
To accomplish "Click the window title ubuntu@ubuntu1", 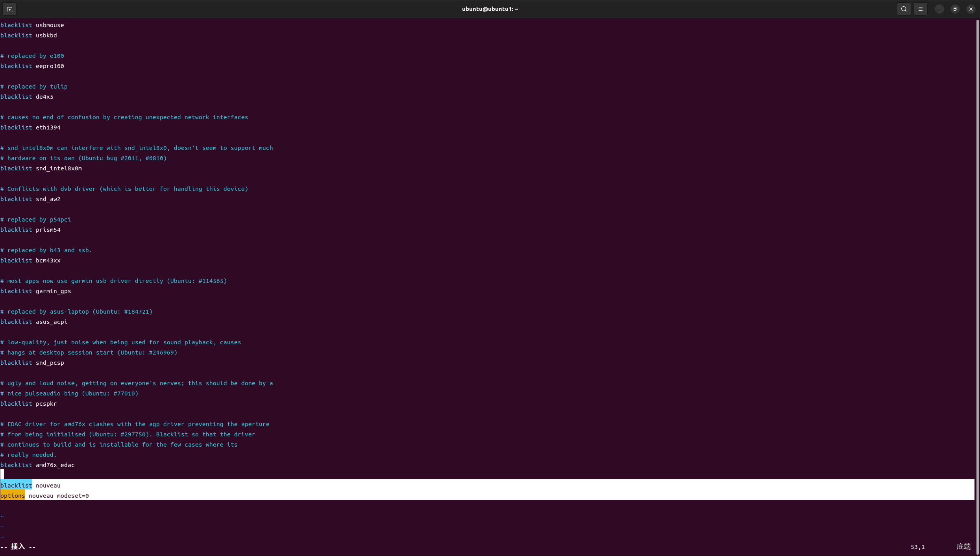I will 490,9.
